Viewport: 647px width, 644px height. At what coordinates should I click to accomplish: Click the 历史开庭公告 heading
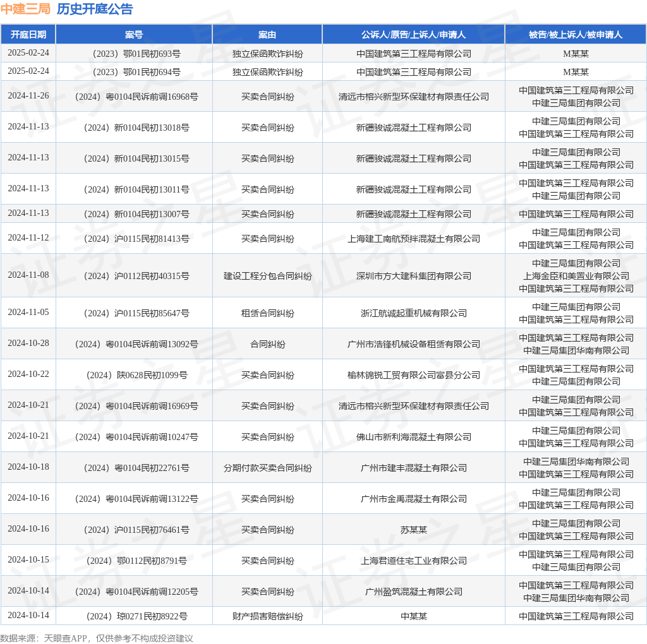pyautogui.click(x=95, y=9)
